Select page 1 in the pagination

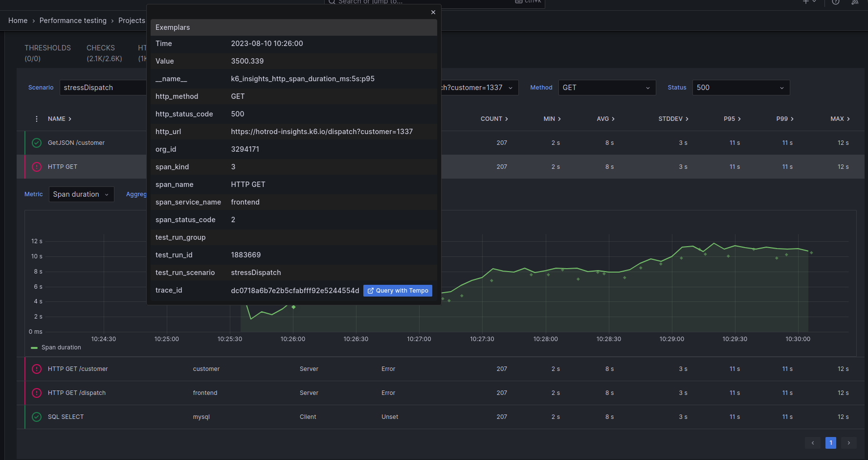click(x=830, y=442)
